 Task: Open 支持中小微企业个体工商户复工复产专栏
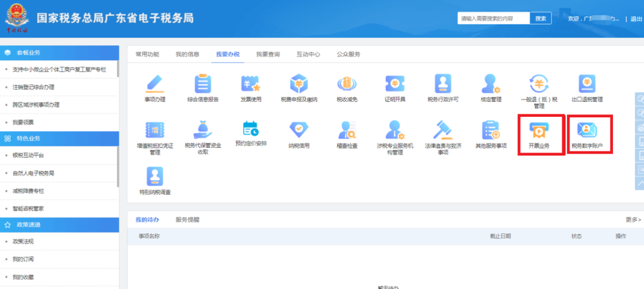point(59,69)
